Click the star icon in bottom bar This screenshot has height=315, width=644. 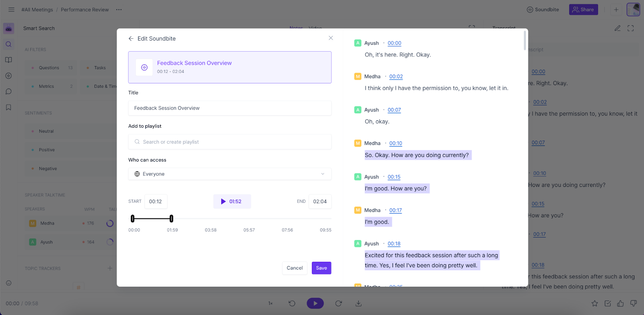(594, 303)
